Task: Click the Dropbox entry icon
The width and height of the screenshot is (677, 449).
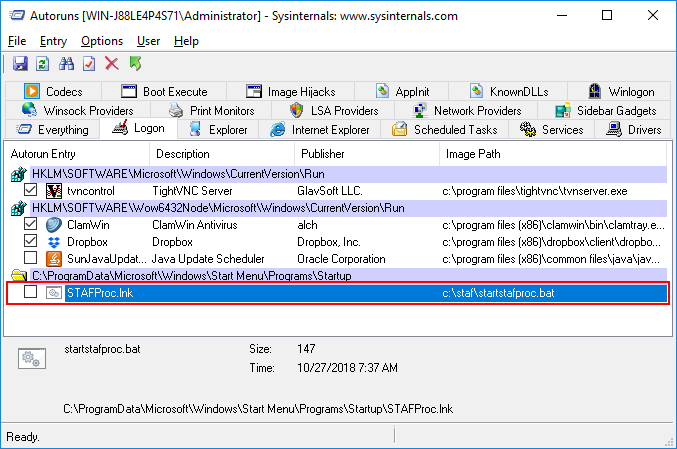Action: click(x=54, y=242)
